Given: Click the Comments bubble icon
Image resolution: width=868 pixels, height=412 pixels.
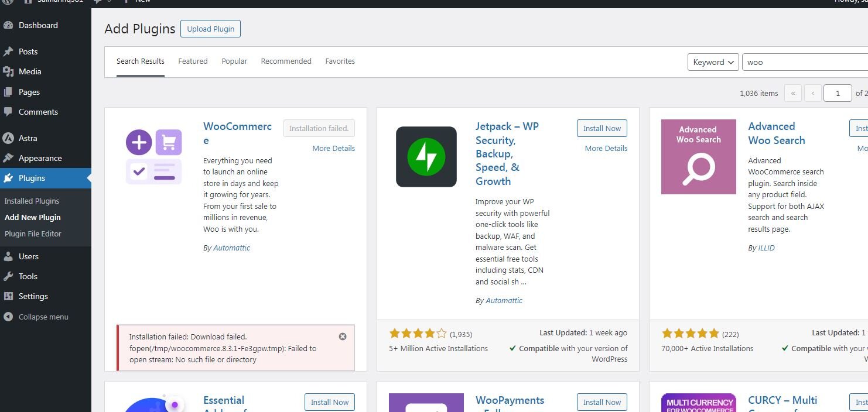Looking at the screenshot, I should 8,112.
